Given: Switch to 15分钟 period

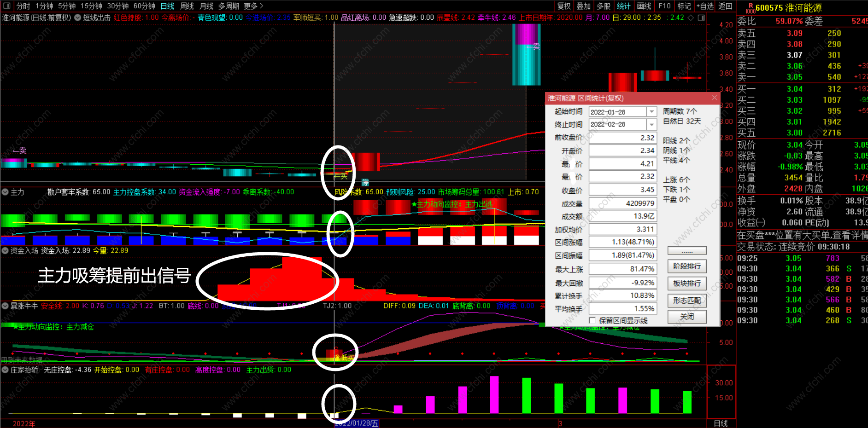Looking at the screenshot, I should click(x=91, y=6).
